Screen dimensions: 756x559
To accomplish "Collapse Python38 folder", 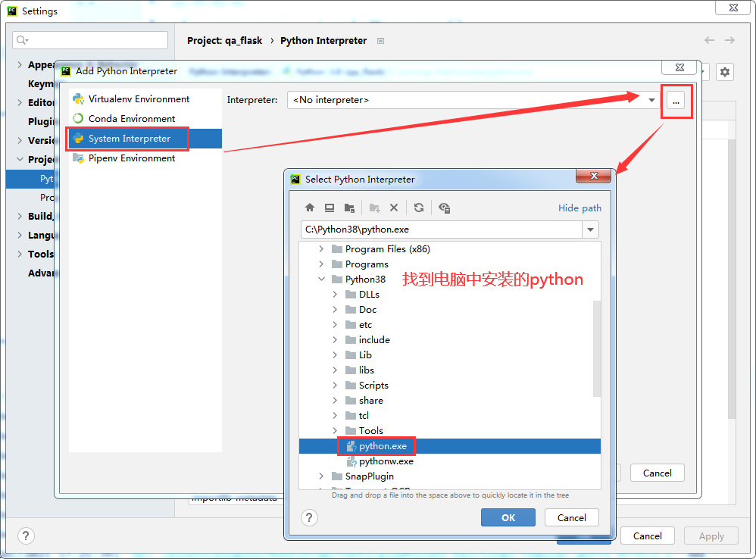I will click(x=321, y=279).
